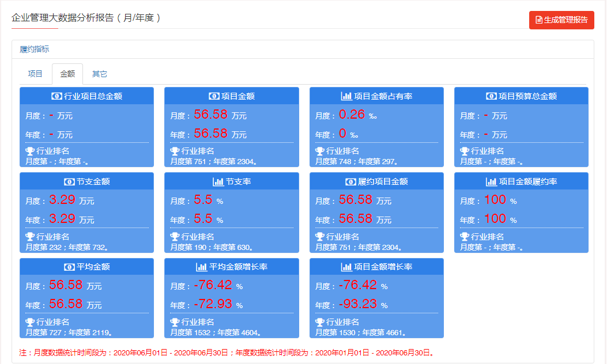The width and height of the screenshot is (607, 364).
Task: Click the bar chart icon beside 项目金额占有率
Action: click(346, 96)
